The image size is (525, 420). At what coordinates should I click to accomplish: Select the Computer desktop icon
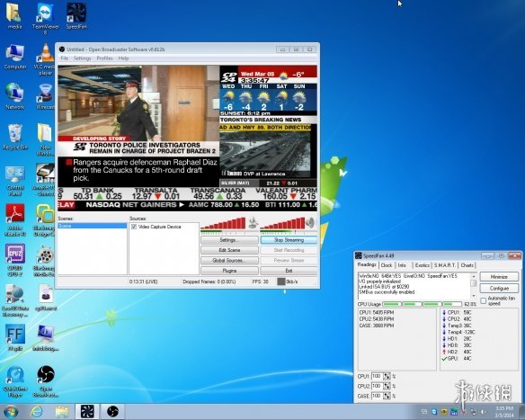pos(15,57)
